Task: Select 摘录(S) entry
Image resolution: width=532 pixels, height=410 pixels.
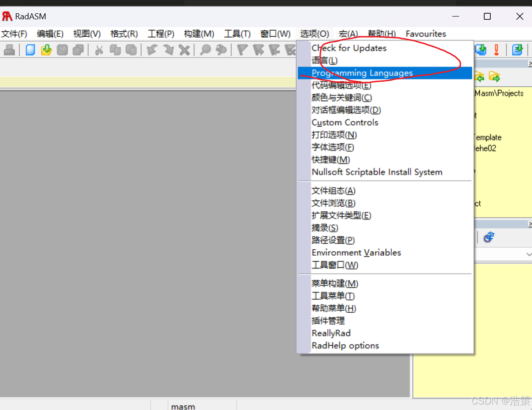Action: [x=385, y=228]
